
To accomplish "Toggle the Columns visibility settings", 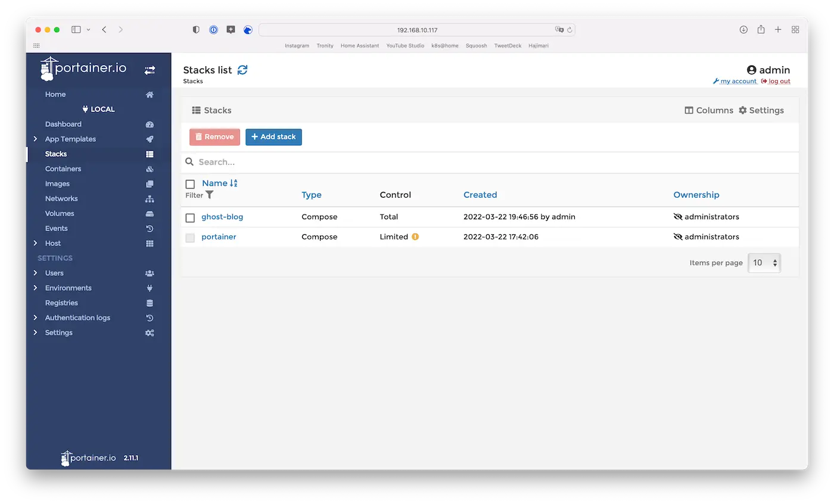I will (x=709, y=110).
